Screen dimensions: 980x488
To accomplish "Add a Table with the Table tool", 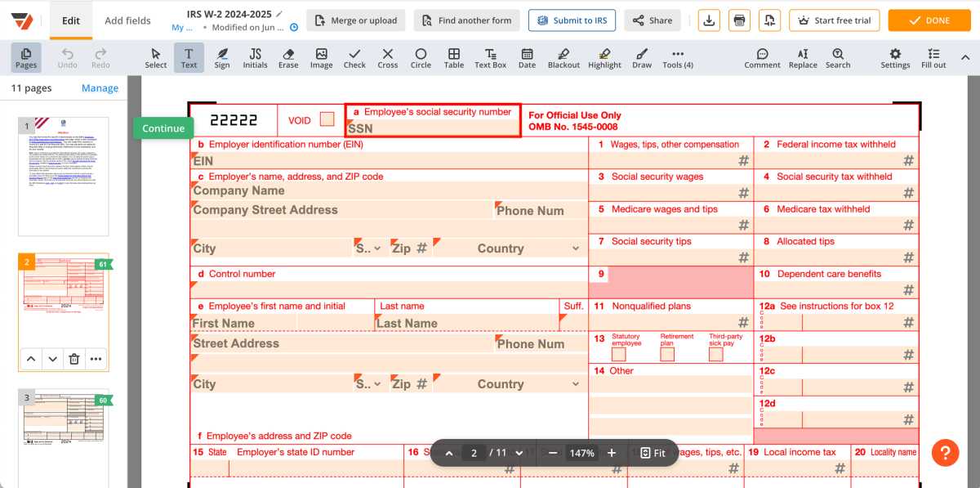I will tap(454, 57).
